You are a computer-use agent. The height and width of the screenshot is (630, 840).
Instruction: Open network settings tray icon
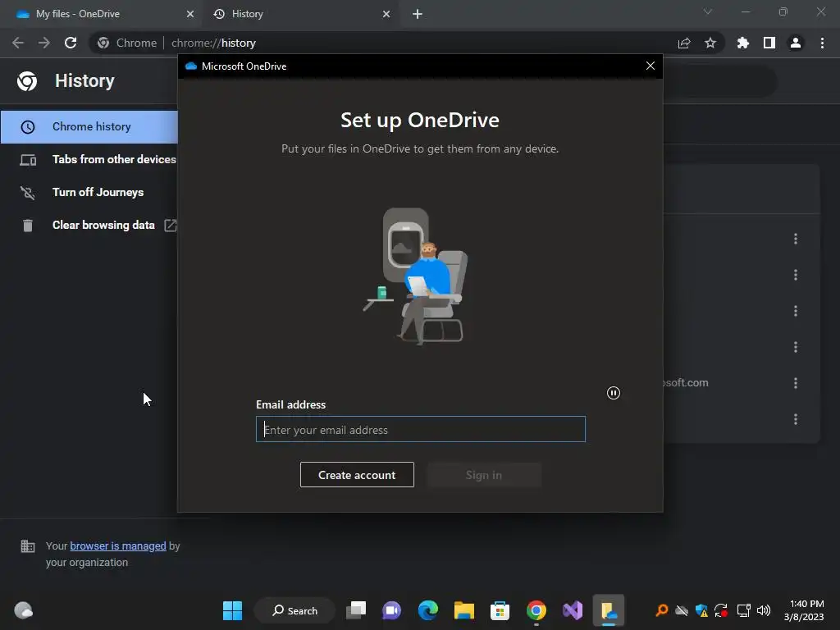(x=743, y=610)
